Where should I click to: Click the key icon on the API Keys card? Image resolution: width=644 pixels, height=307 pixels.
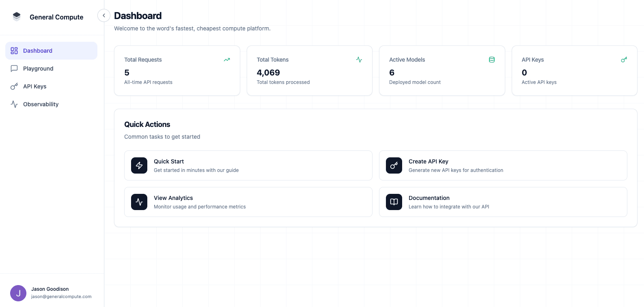pos(624,60)
